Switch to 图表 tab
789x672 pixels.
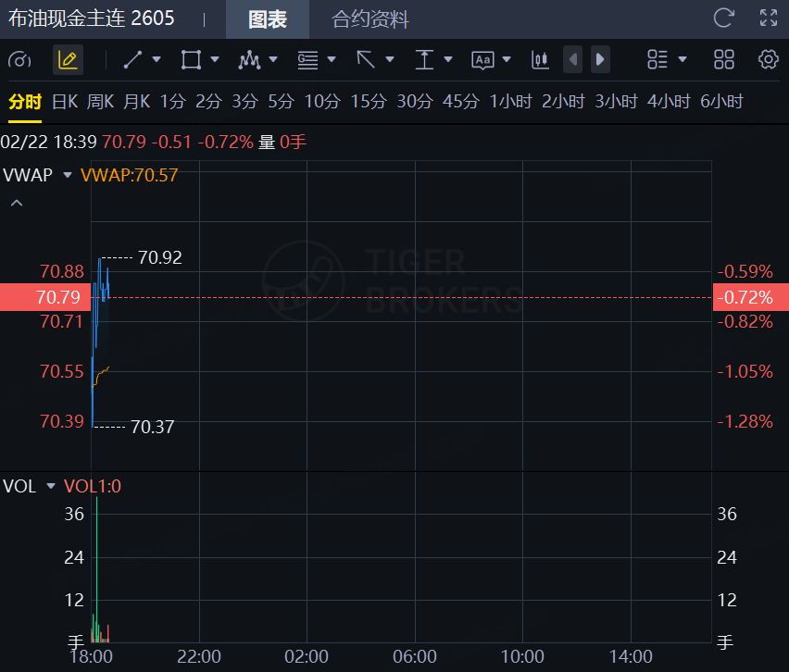(268, 19)
